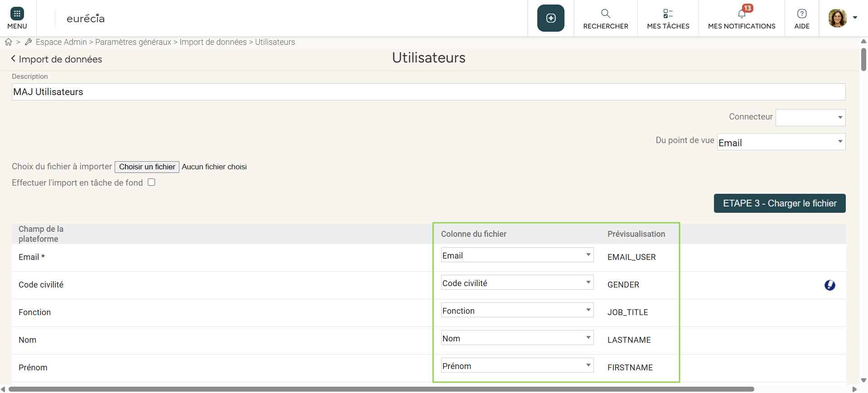Click the Choisir un fichier button
The height and width of the screenshot is (393, 868).
[x=147, y=167]
